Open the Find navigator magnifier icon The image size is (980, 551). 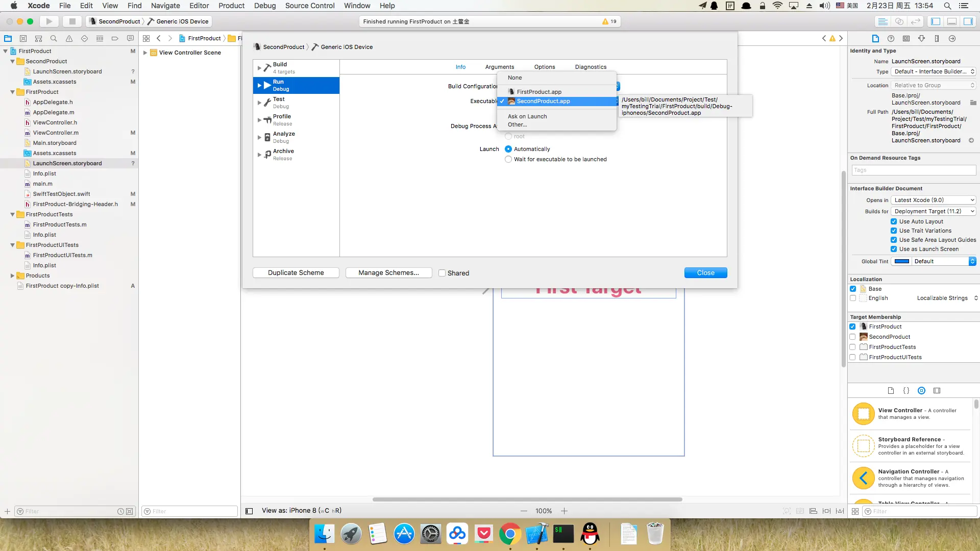tap(54, 38)
